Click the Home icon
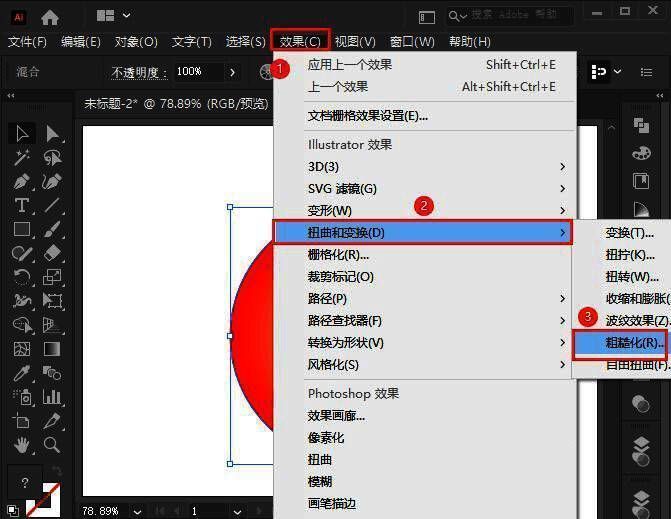The image size is (671, 519). [50, 17]
